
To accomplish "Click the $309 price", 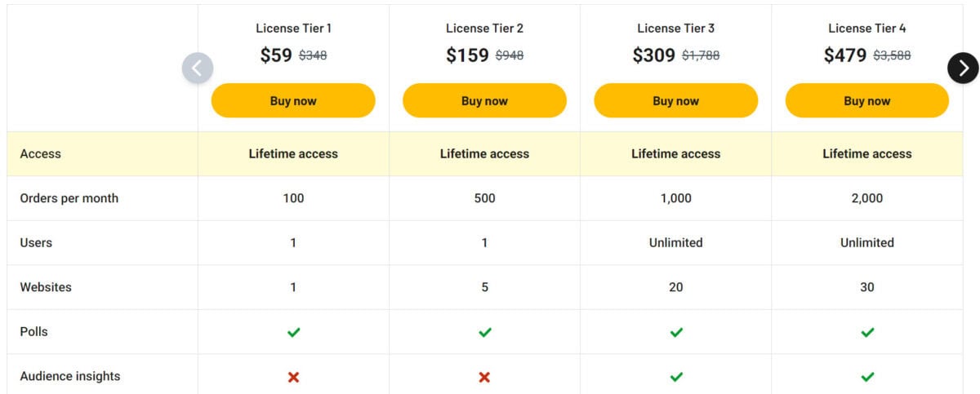I will 654,55.
